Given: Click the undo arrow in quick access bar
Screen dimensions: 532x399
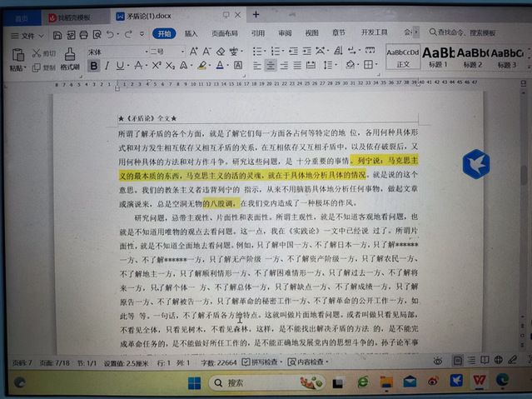Looking at the screenshot, I should click(x=111, y=34).
